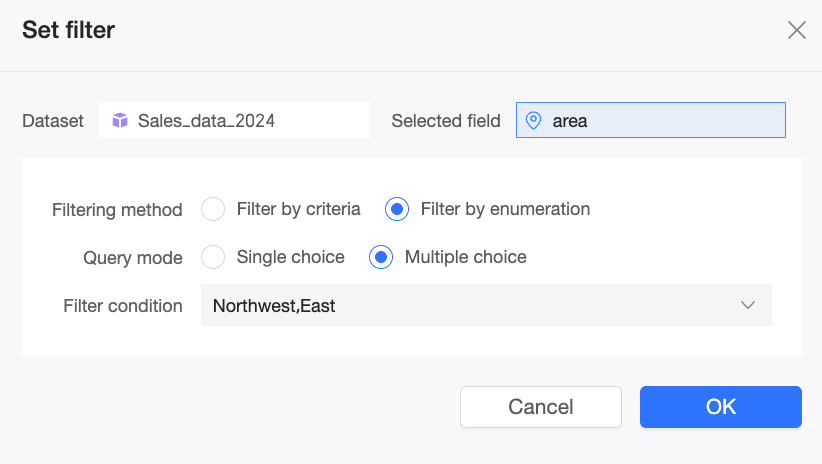The width and height of the screenshot is (822, 464).
Task: Click the Set filter dialog title
Action: coord(69,30)
